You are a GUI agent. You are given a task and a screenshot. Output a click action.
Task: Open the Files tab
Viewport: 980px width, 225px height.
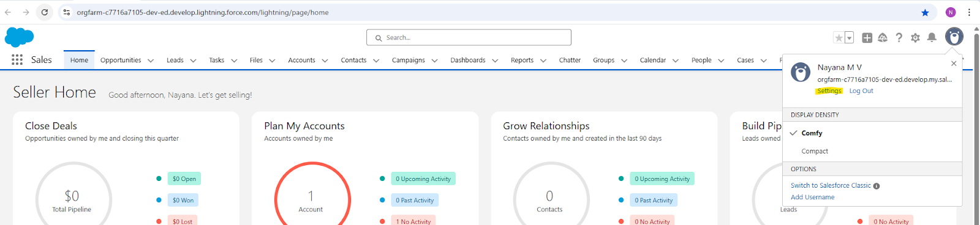pyautogui.click(x=256, y=60)
